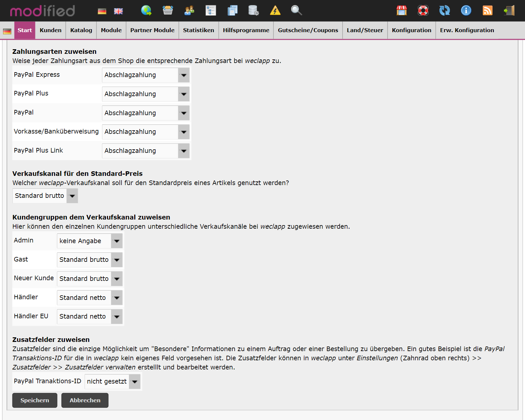Viewport: 525px width, 420px height.
Task: Open the customers icon in the toolbar
Action: 189,10
